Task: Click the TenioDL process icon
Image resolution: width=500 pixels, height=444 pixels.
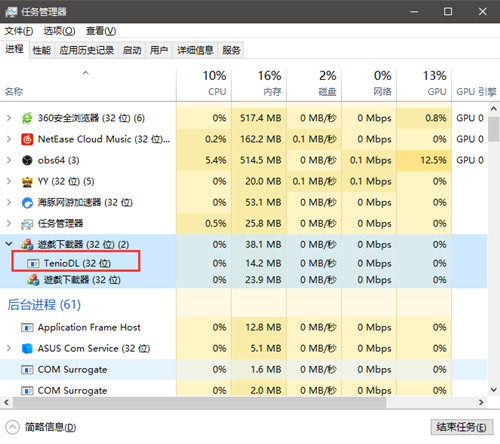Action: (x=33, y=264)
